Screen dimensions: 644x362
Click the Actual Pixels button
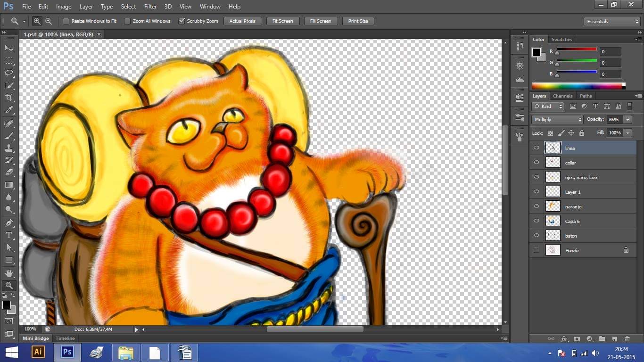point(242,21)
